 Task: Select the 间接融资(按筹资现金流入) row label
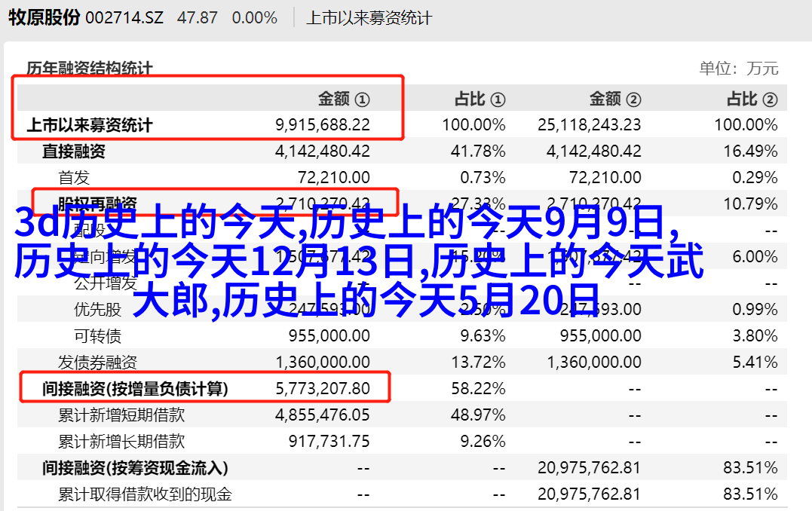[135, 468]
